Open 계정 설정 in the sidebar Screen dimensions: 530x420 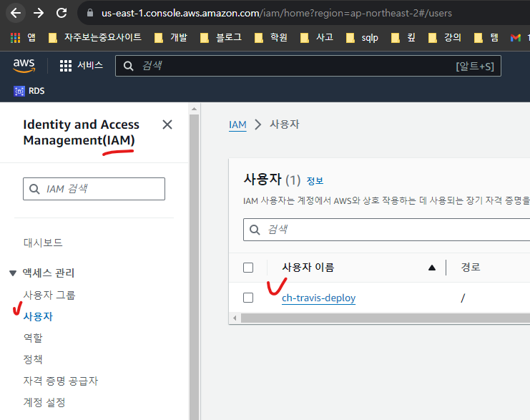[x=44, y=402]
